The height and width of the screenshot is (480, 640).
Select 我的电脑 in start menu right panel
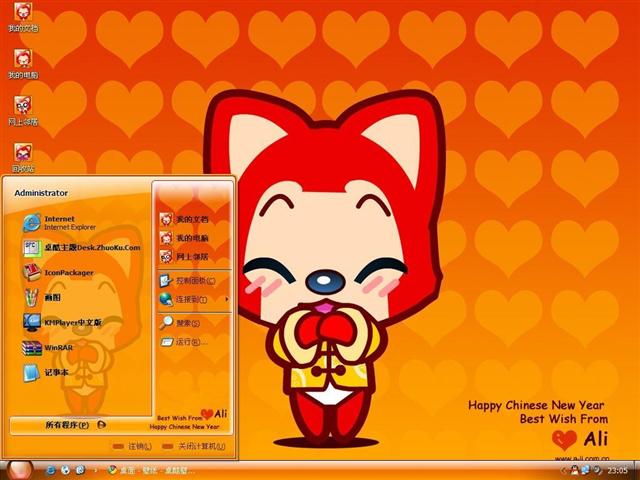(x=184, y=238)
